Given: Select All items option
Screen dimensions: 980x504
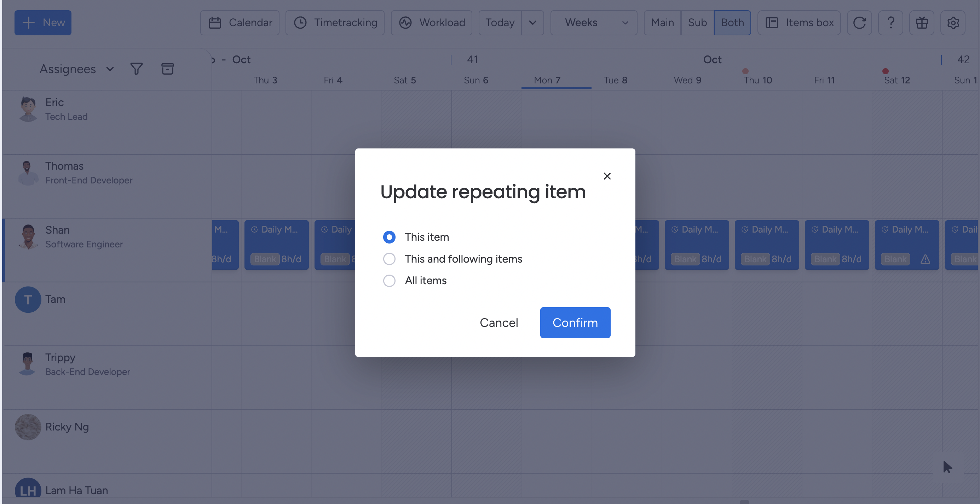Looking at the screenshot, I should tap(389, 281).
